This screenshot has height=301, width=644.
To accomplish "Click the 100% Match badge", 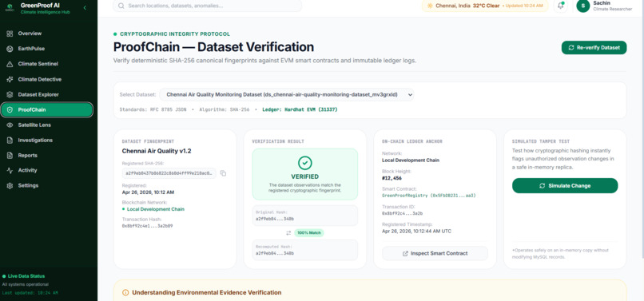I will tap(309, 233).
